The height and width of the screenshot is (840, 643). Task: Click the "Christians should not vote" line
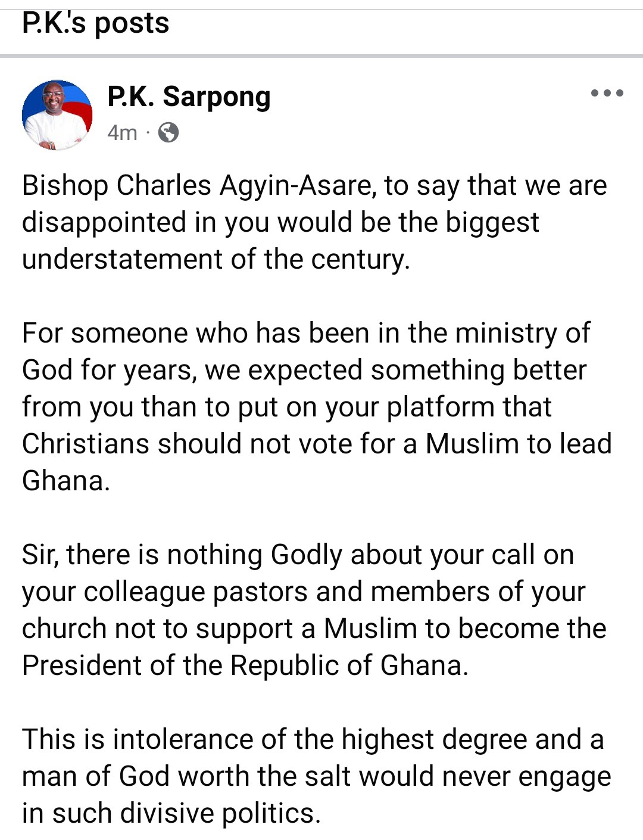pyautogui.click(x=316, y=444)
